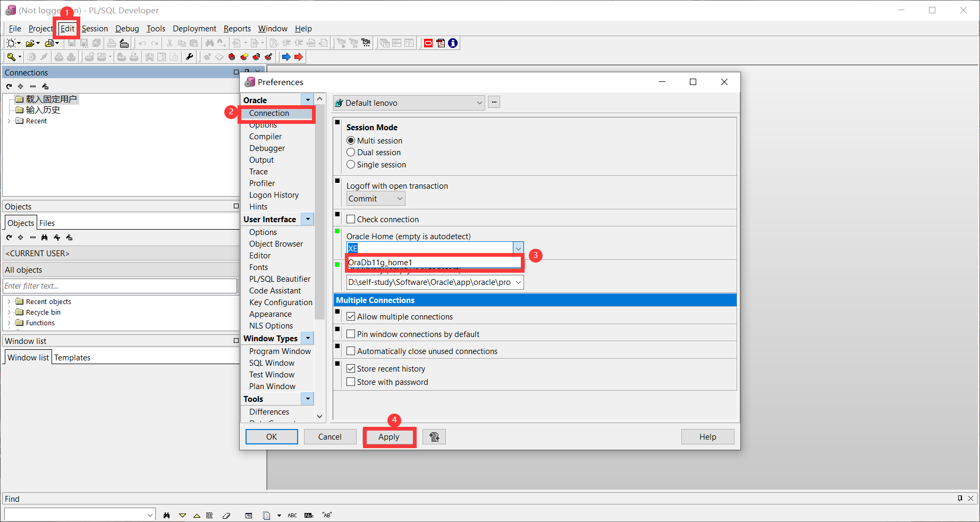
Task: Toggle Allow multiple connections checkbox
Action: [x=351, y=316]
